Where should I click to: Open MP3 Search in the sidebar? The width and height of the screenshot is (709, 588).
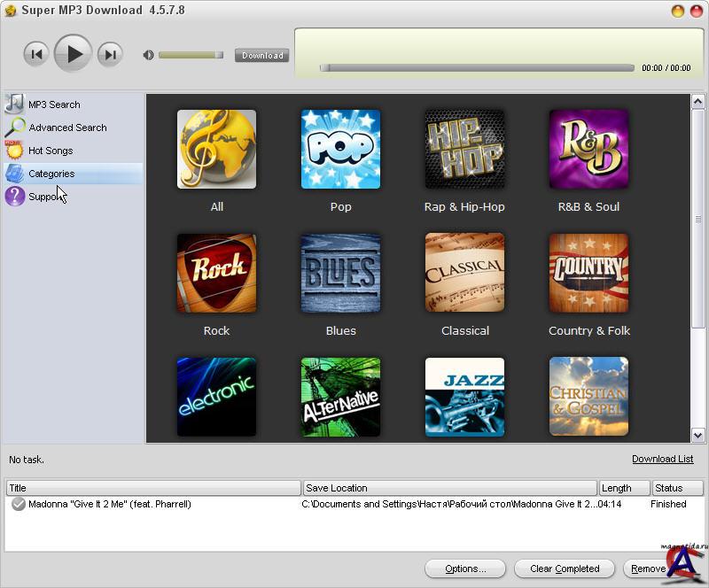(53, 104)
